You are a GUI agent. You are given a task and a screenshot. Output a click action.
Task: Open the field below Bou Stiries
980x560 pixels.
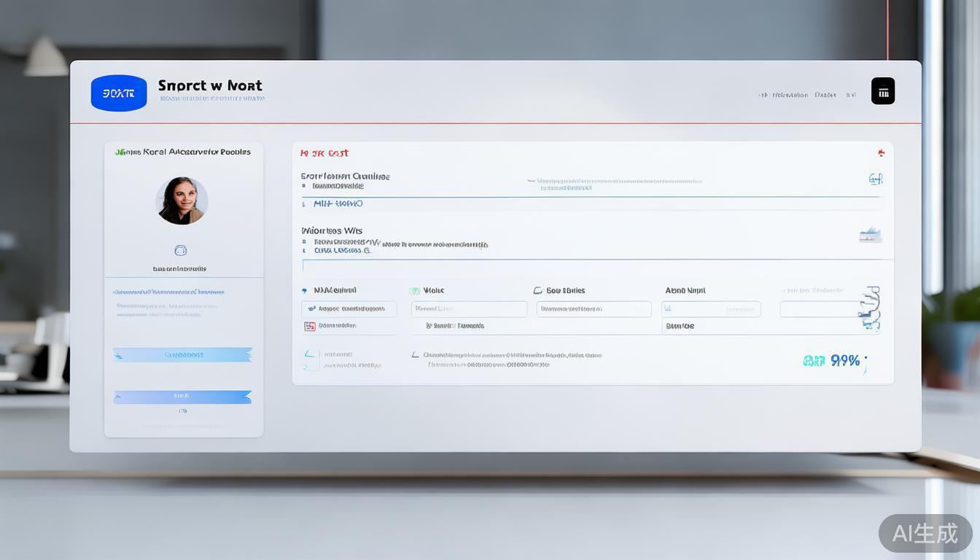pyautogui.click(x=594, y=309)
